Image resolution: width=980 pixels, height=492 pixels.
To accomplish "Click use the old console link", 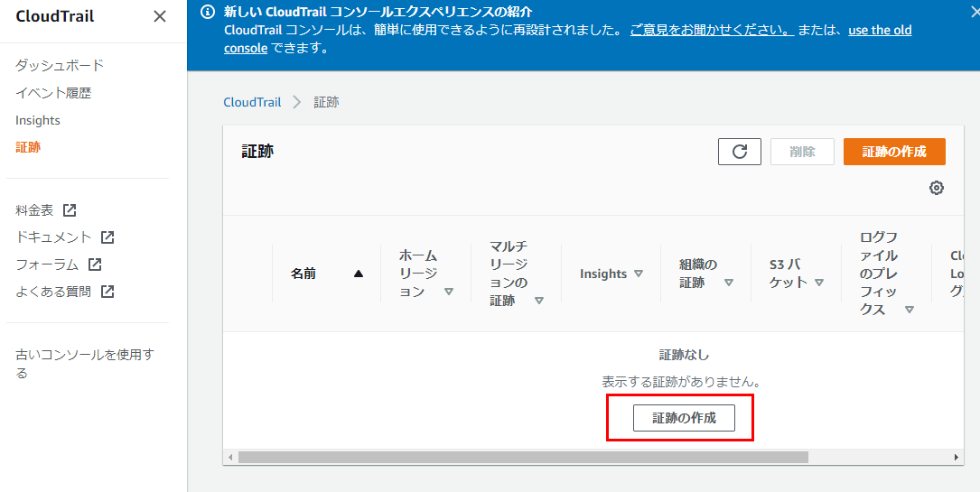I will (x=880, y=30).
